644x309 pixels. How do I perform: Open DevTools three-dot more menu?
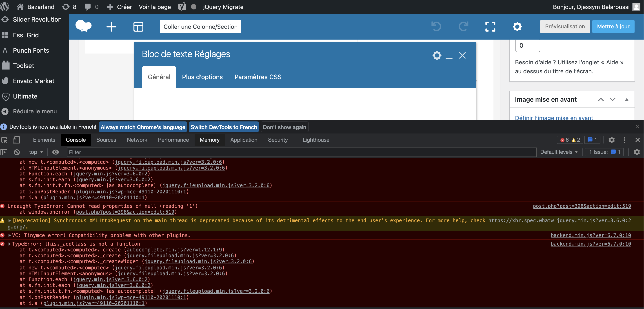tap(624, 140)
